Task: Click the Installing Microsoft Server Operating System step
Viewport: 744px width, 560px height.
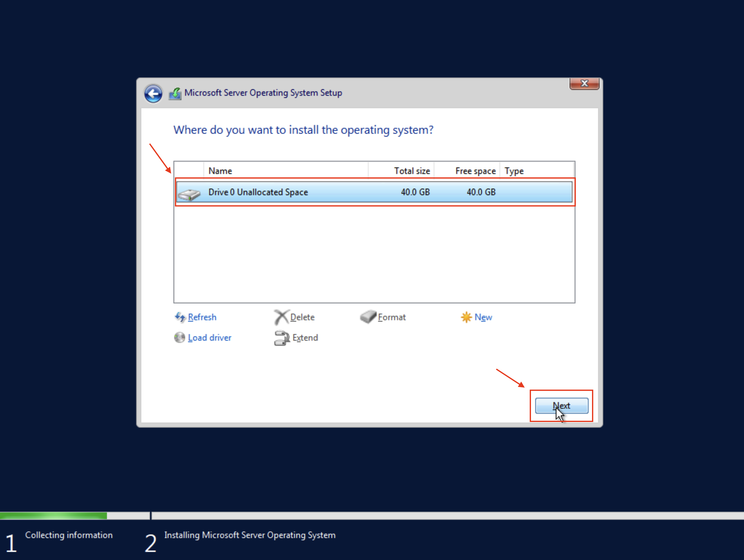Action: [x=250, y=535]
